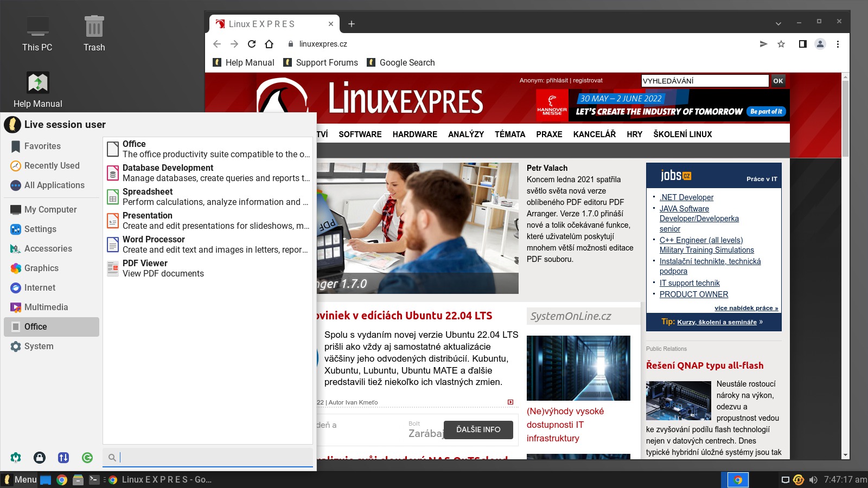Open the Help Manual bookmark

pos(244,63)
